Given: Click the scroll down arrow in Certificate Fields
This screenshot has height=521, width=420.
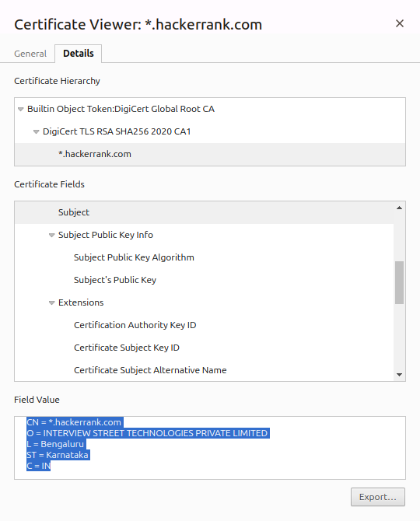Looking at the screenshot, I should 400,375.
